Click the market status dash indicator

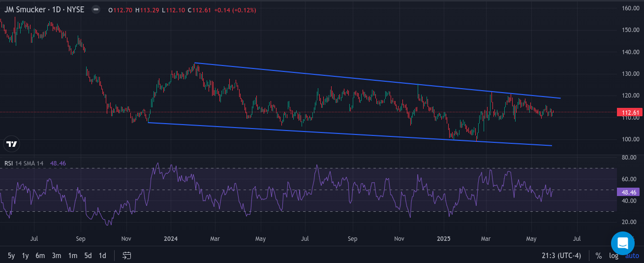pyautogui.click(x=96, y=10)
